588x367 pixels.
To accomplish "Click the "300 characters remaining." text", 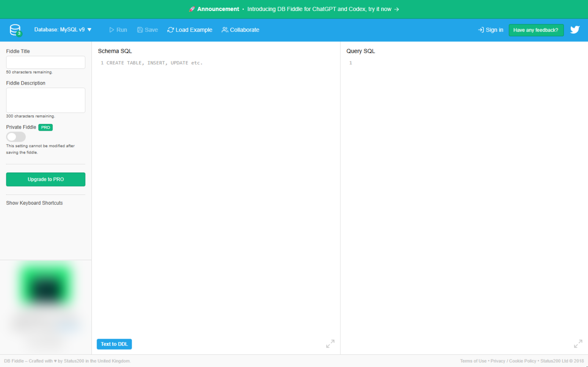I will (x=30, y=116).
